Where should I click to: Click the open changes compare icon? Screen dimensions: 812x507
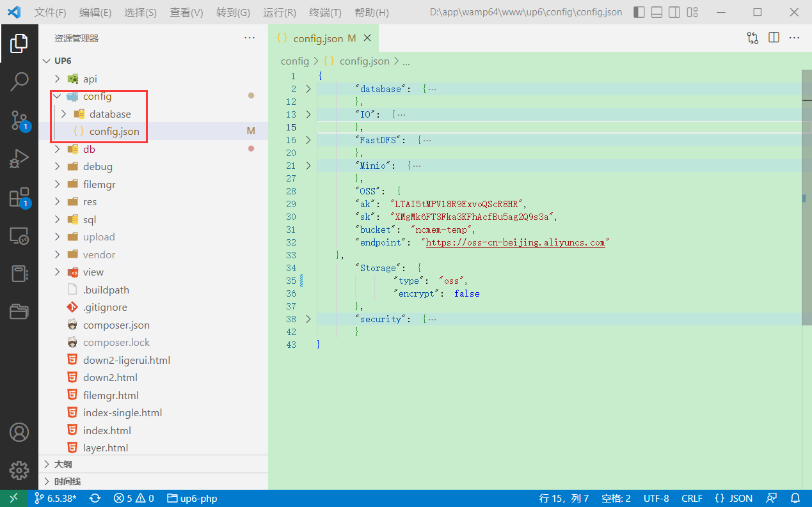click(752, 38)
